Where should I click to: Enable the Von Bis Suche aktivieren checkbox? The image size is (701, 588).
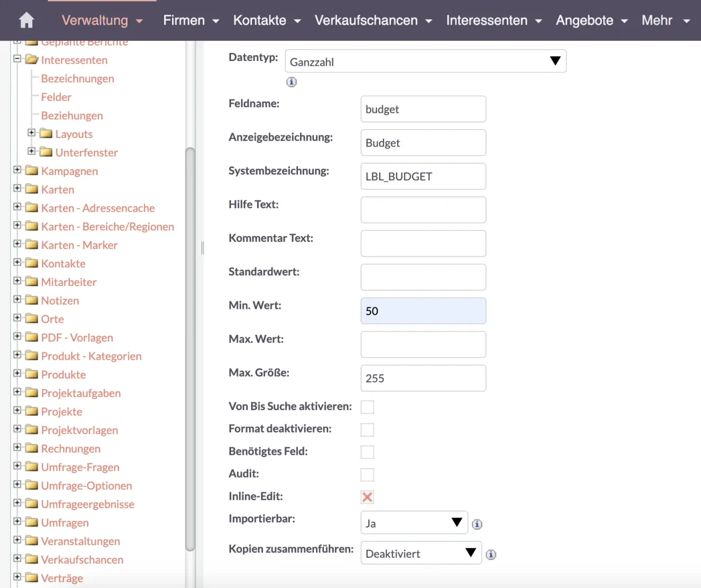coord(367,407)
